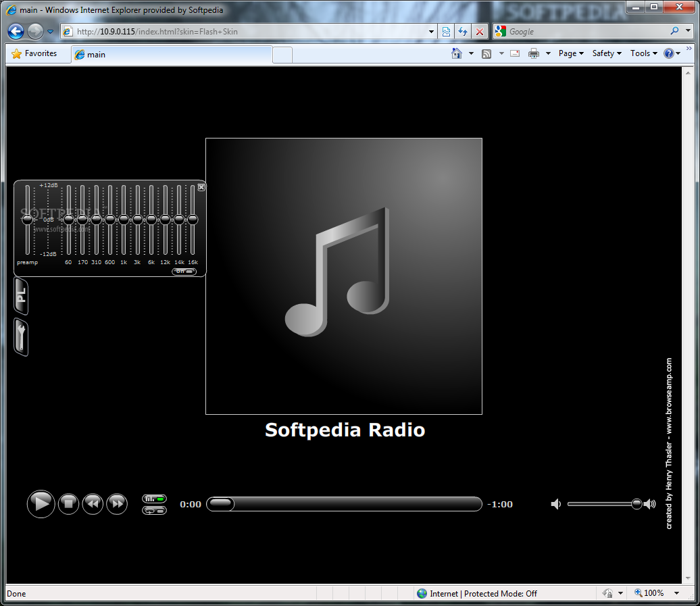Click the -1:00 remaining time label
Screen dimensions: 700x606
click(500, 504)
